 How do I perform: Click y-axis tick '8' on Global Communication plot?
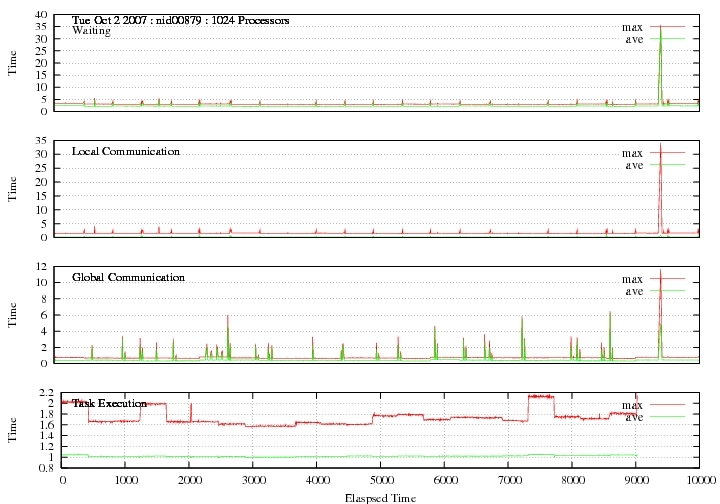[44, 299]
